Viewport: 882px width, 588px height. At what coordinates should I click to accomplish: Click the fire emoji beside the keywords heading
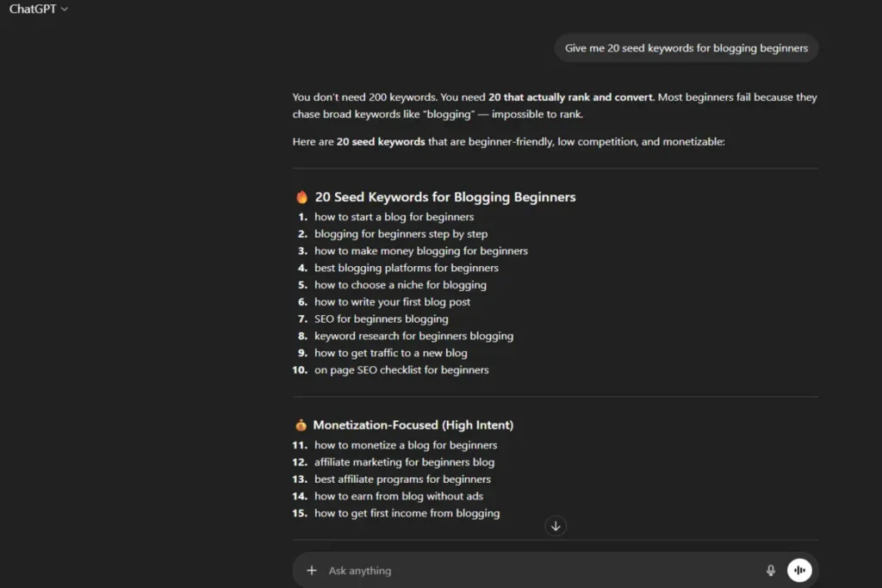coord(301,197)
